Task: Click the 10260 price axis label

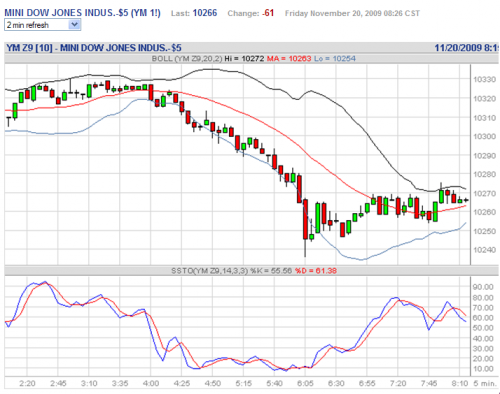Action: coord(485,212)
